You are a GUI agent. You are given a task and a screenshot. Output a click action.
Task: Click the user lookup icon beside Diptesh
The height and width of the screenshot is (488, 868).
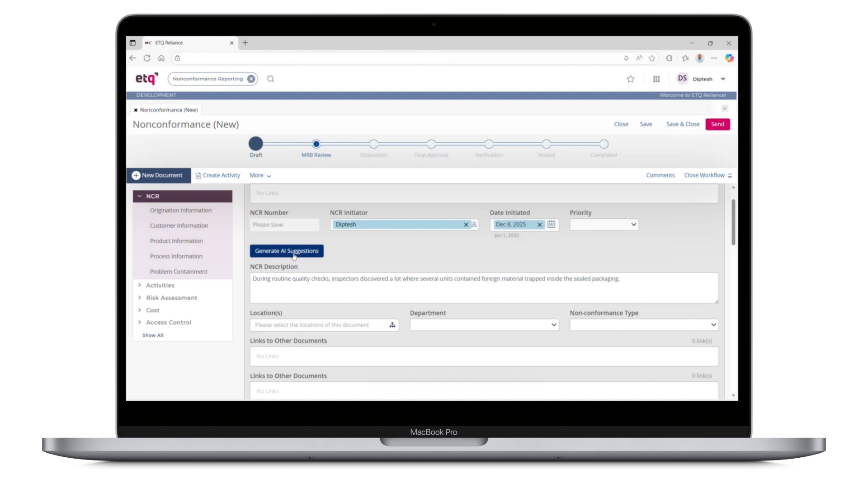coord(474,225)
